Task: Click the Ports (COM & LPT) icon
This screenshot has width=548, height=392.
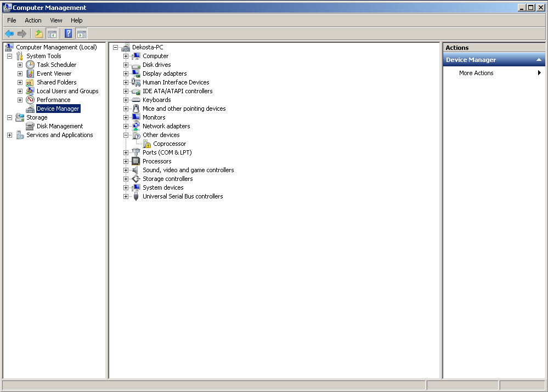Action: 135,152
